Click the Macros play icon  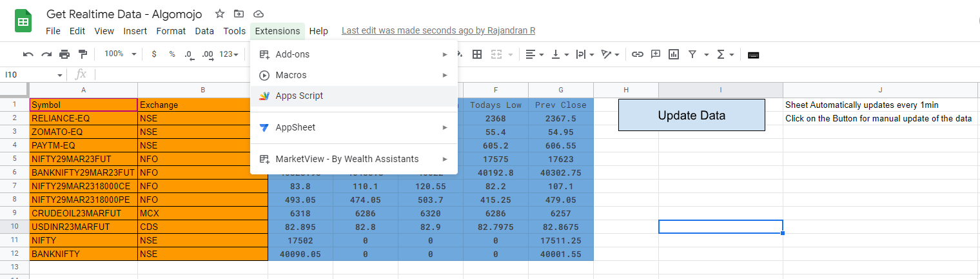click(264, 75)
